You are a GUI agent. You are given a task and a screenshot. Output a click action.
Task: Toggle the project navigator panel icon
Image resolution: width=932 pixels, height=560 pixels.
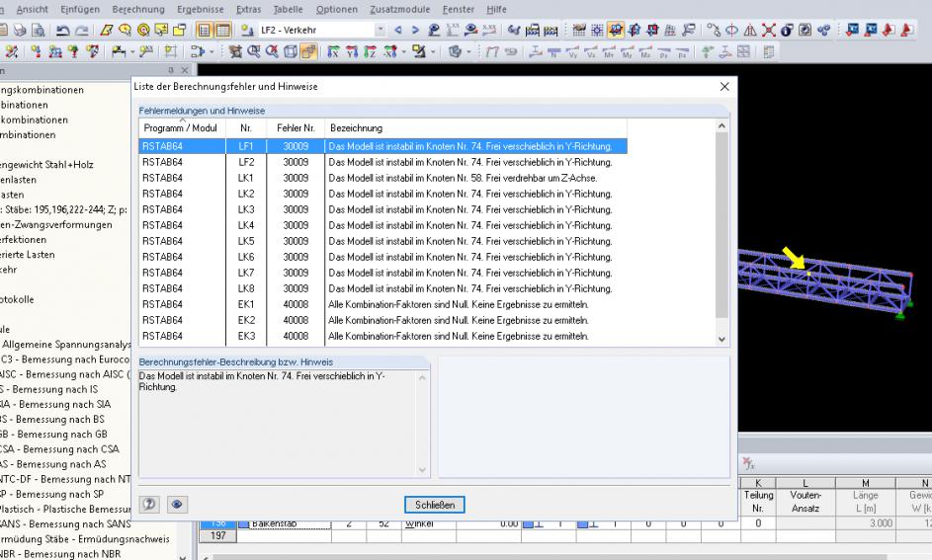pos(204,30)
